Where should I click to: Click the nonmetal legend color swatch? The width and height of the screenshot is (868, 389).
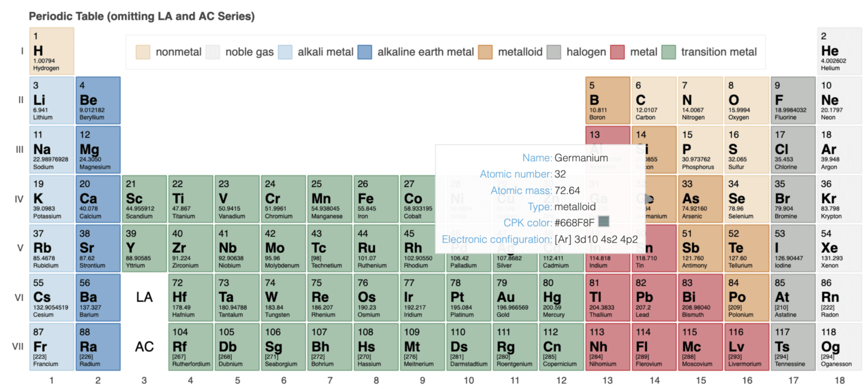coord(143,53)
